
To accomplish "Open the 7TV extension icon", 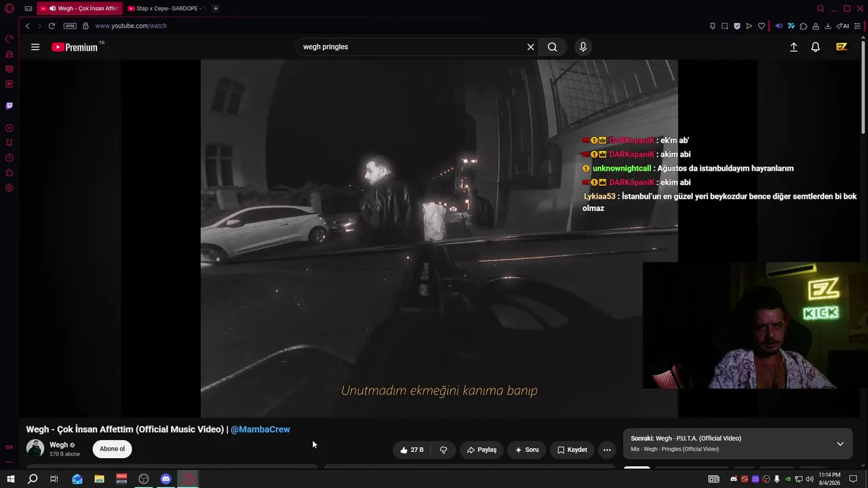I will pyautogui.click(x=791, y=26).
